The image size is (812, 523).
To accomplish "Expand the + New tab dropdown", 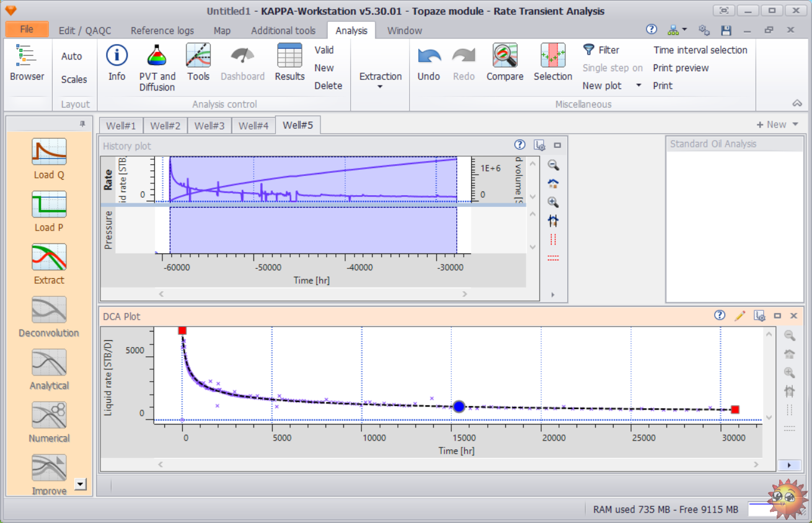I will (795, 125).
